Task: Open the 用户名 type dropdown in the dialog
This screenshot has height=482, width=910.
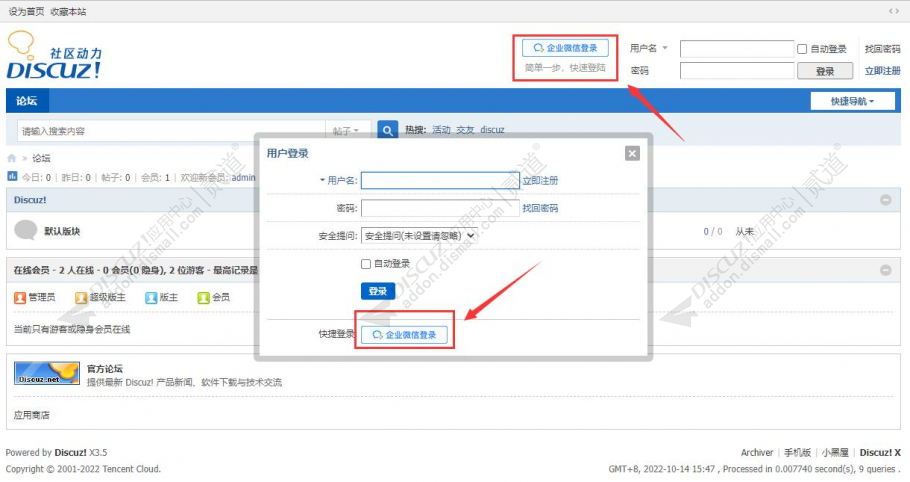Action: tap(322, 180)
